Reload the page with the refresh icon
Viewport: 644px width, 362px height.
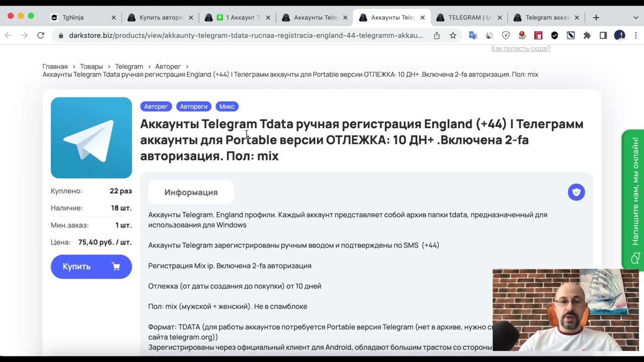click(x=41, y=35)
